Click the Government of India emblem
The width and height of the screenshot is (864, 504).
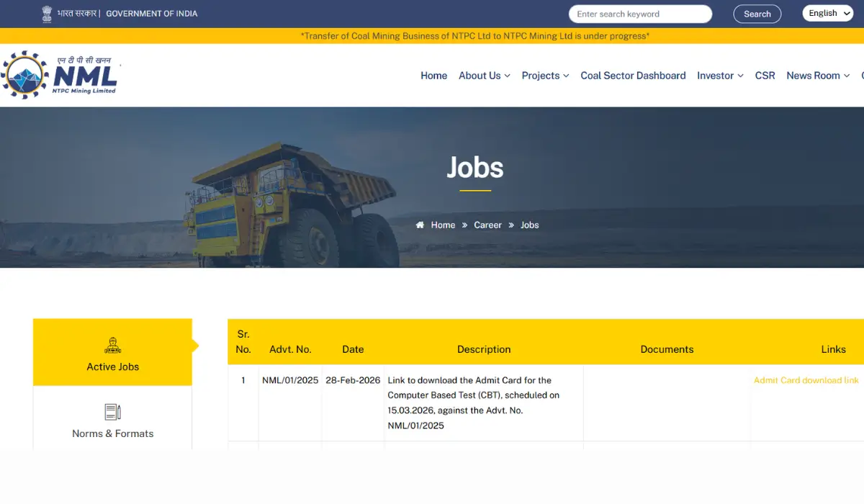[x=46, y=13]
